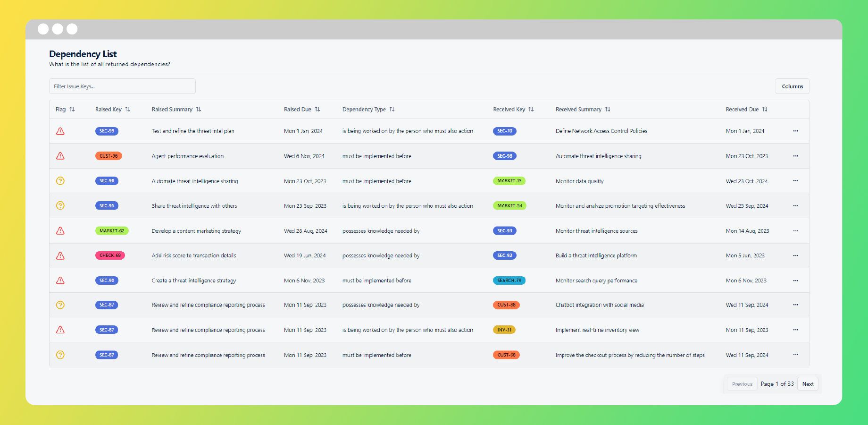Go to Next page

(808, 384)
